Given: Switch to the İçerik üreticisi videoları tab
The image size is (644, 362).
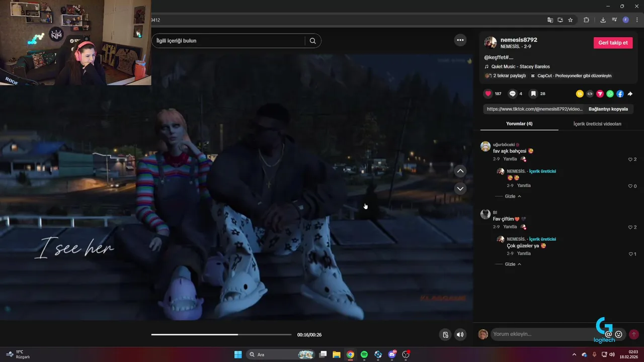Looking at the screenshot, I should [x=597, y=124].
